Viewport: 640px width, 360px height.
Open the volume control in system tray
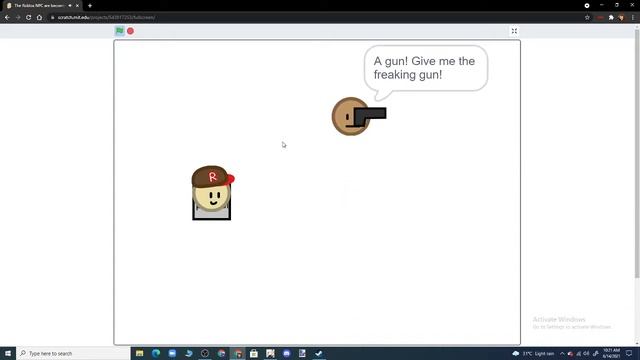587,353
